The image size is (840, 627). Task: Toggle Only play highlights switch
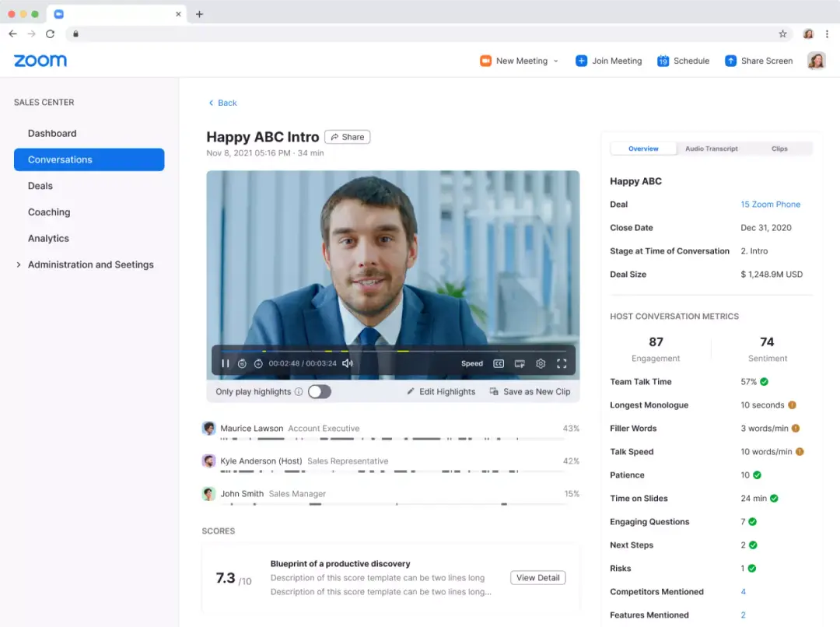point(320,392)
